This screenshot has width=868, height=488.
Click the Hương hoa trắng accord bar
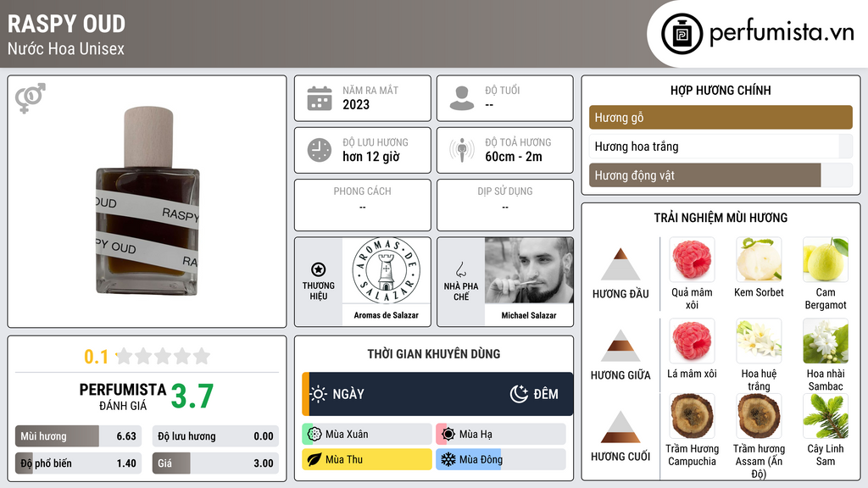pyautogui.click(x=721, y=147)
